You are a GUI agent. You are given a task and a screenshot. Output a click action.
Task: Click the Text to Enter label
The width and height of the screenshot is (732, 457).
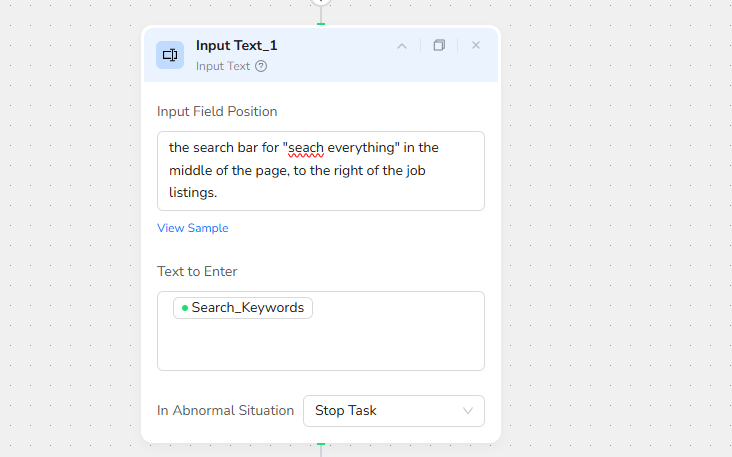coord(197,271)
